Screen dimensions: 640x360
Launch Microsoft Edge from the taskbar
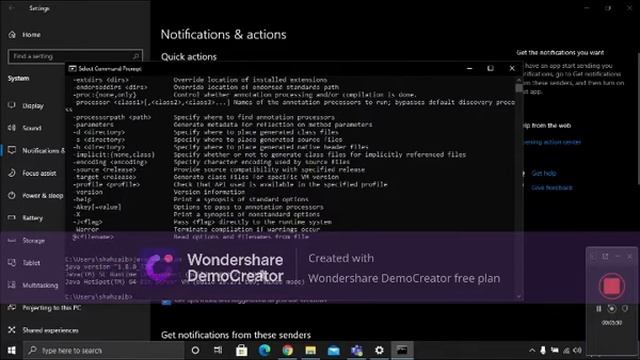point(264,350)
